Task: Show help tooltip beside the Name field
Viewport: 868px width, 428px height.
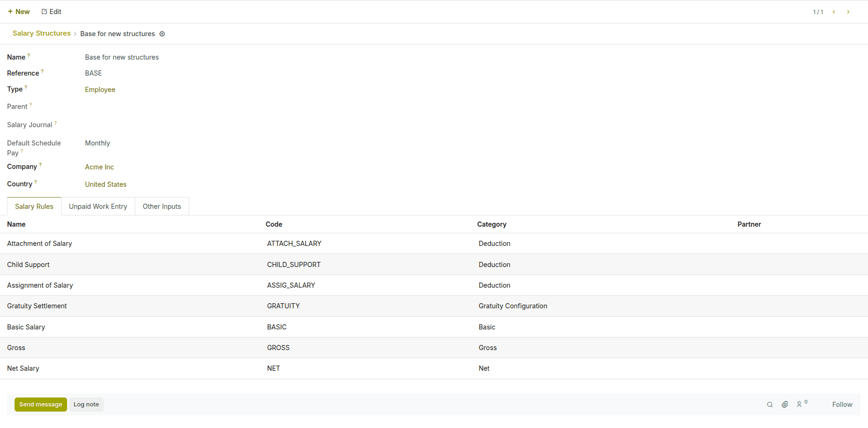Action: coord(29,54)
